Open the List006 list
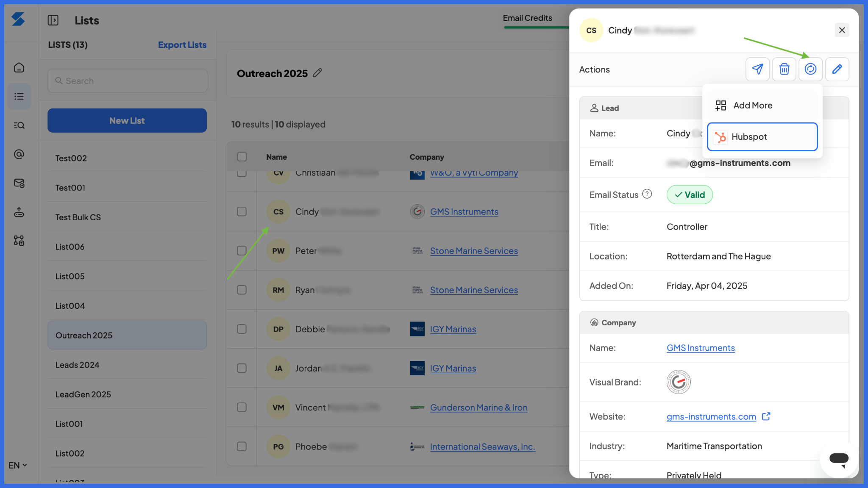 tap(127, 247)
